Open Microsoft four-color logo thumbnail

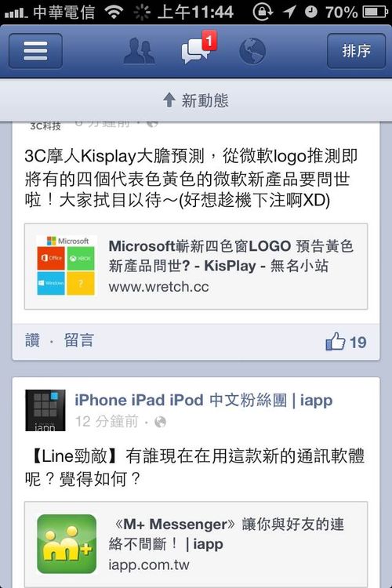click(x=66, y=265)
